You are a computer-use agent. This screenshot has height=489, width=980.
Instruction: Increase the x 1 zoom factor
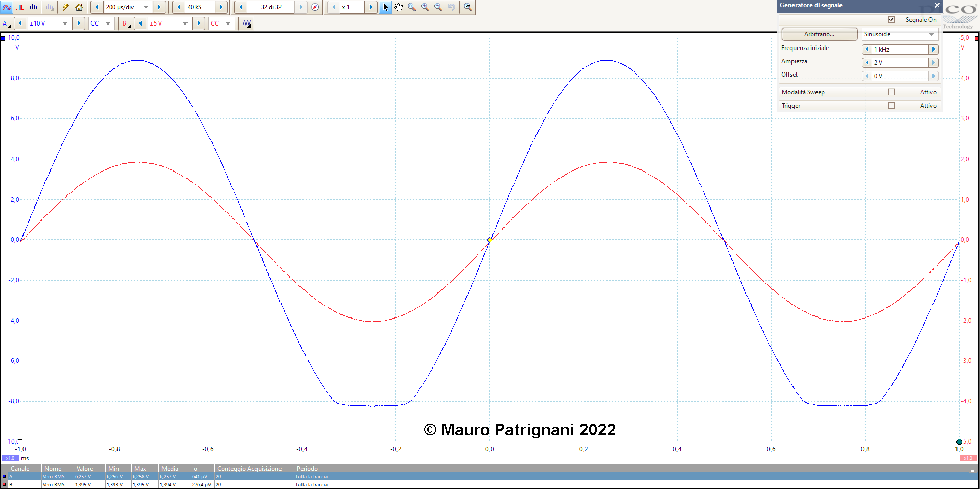click(371, 7)
